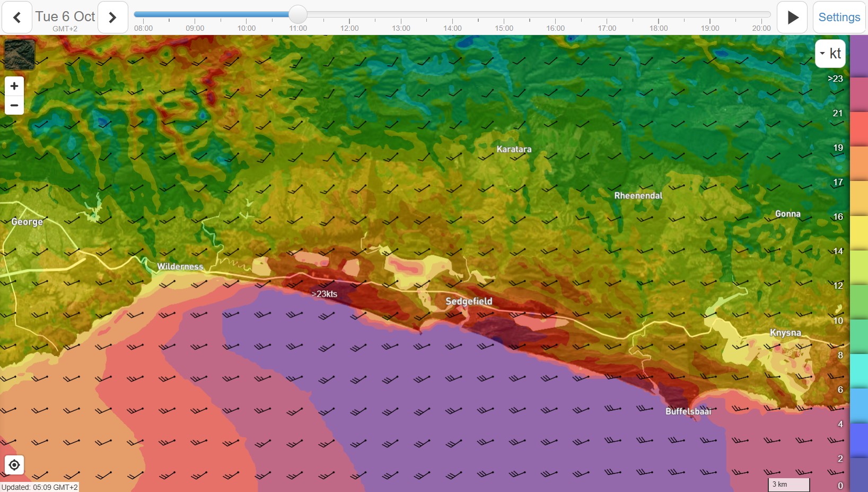Locate my position on map
Screen dimensions: 868x492
point(14,465)
